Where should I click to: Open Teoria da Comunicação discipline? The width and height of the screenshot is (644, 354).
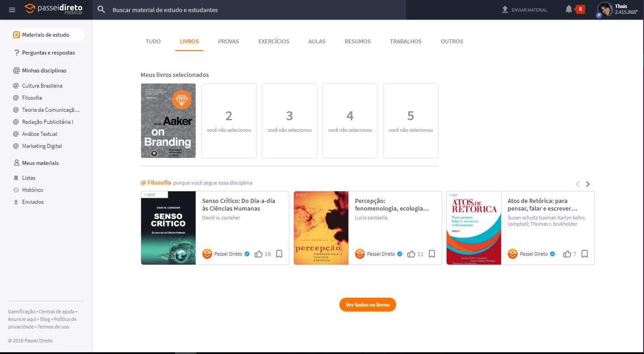pos(51,110)
